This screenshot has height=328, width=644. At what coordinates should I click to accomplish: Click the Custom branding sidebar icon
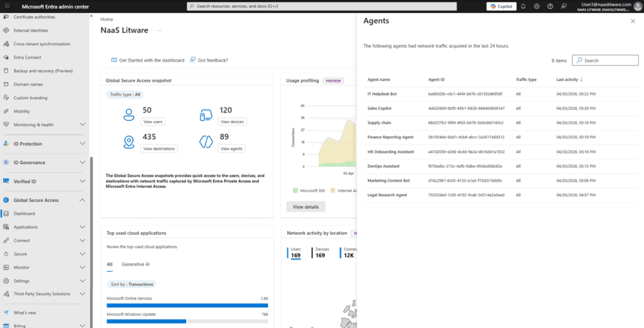[6, 98]
